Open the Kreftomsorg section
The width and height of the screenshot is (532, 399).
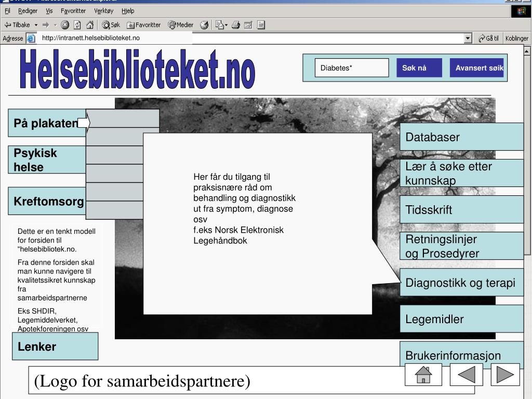pyautogui.click(x=47, y=201)
